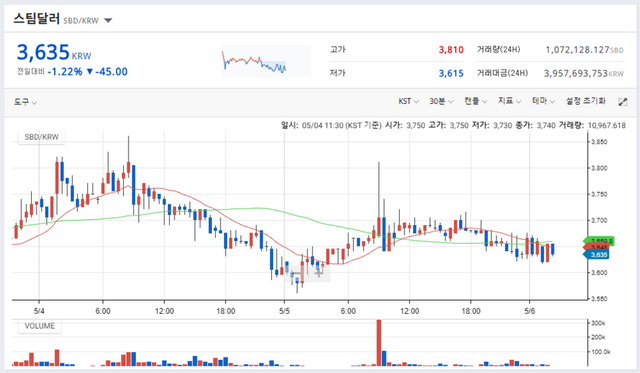The width and height of the screenshot is (640, 373).
Task: Click the 고가 value 3,810
Action: tap(451, 50)
